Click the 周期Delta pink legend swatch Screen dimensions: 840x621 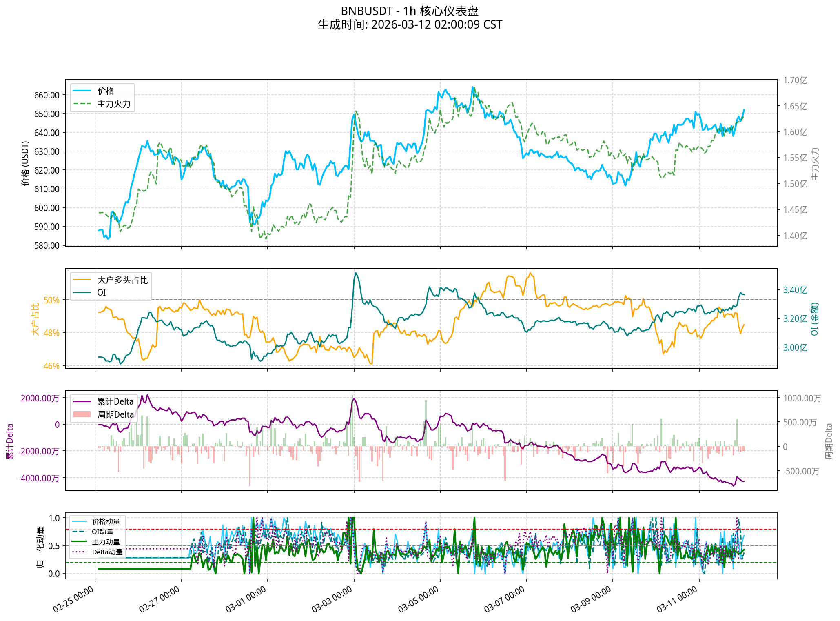point(82,414)
